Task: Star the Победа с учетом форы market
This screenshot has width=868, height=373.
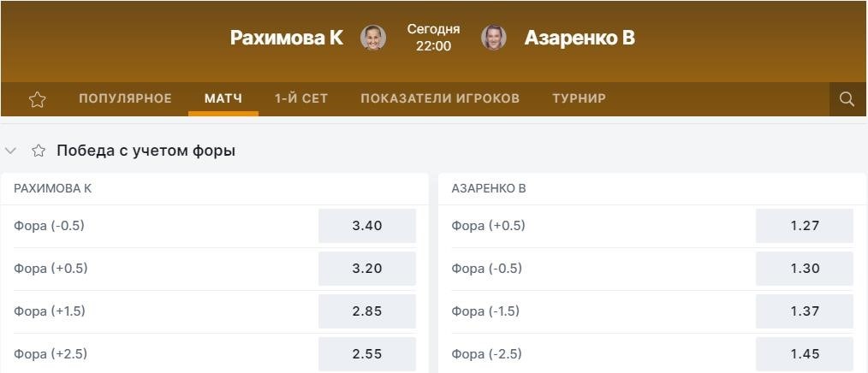Action: 39,151
